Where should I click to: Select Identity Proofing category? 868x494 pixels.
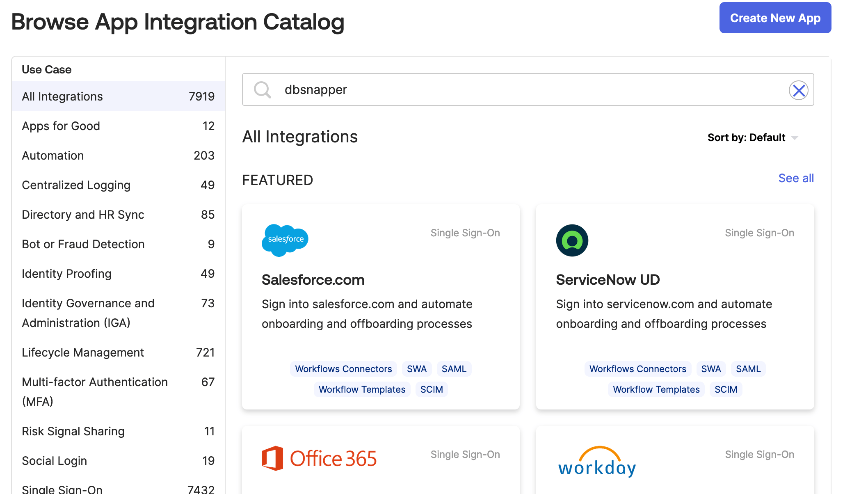coord(118,274)
